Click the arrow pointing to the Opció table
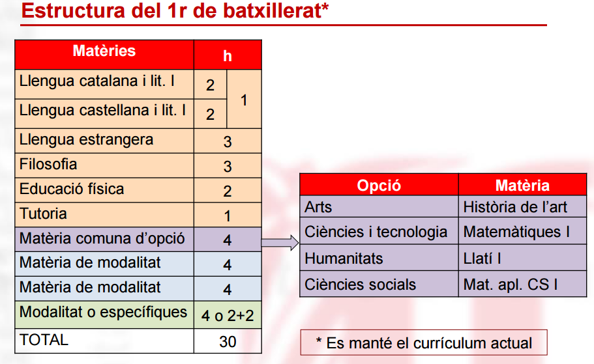Viewport: 594px width, 364px height. tap(280, 244)
